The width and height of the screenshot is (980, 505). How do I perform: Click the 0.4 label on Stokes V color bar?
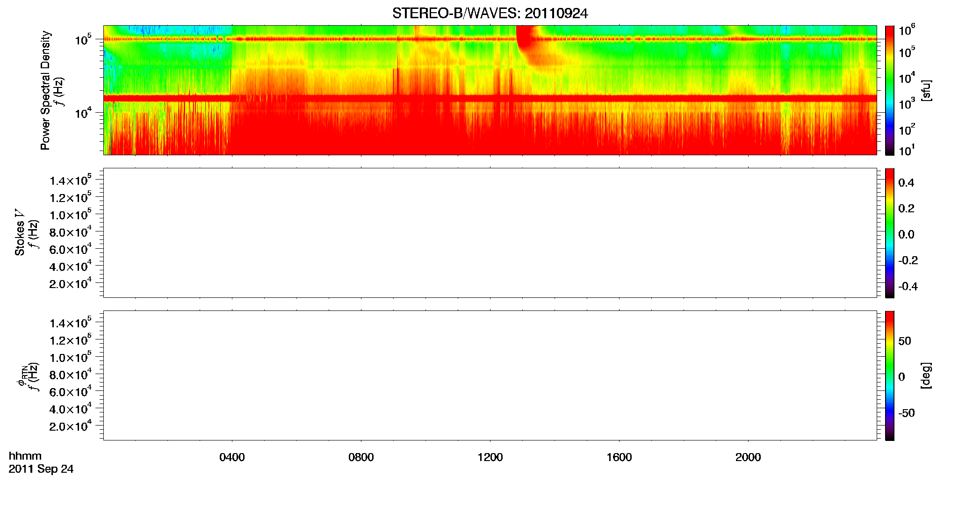click(x=906, y=183)
